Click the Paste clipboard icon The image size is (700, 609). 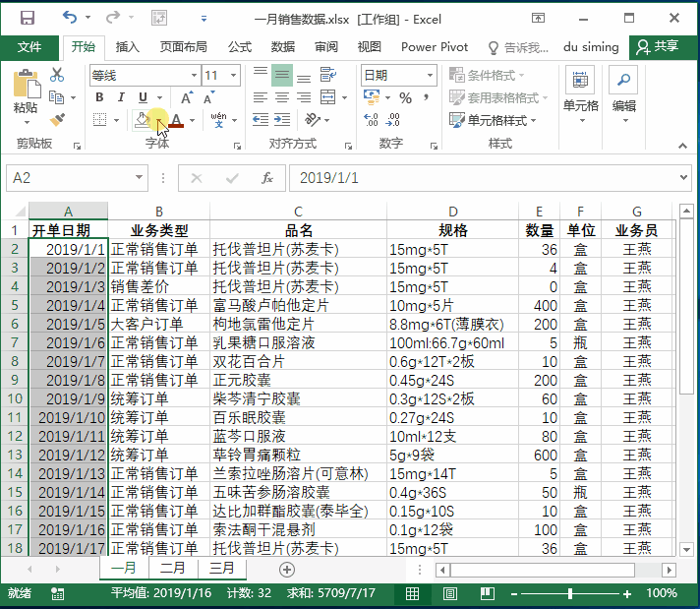pos(26,84)
